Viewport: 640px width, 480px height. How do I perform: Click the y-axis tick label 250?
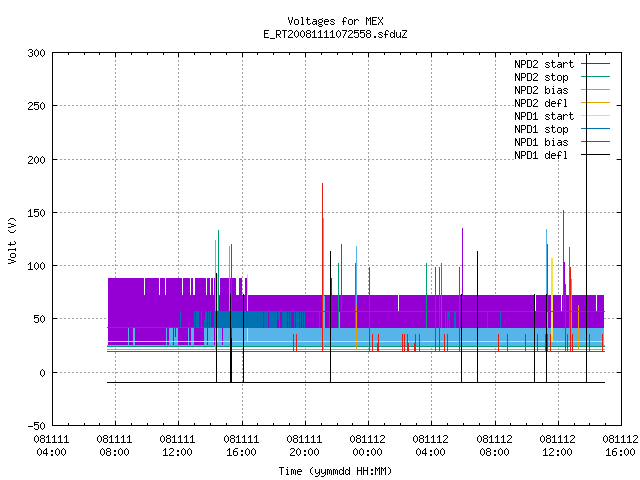(36, 106)
